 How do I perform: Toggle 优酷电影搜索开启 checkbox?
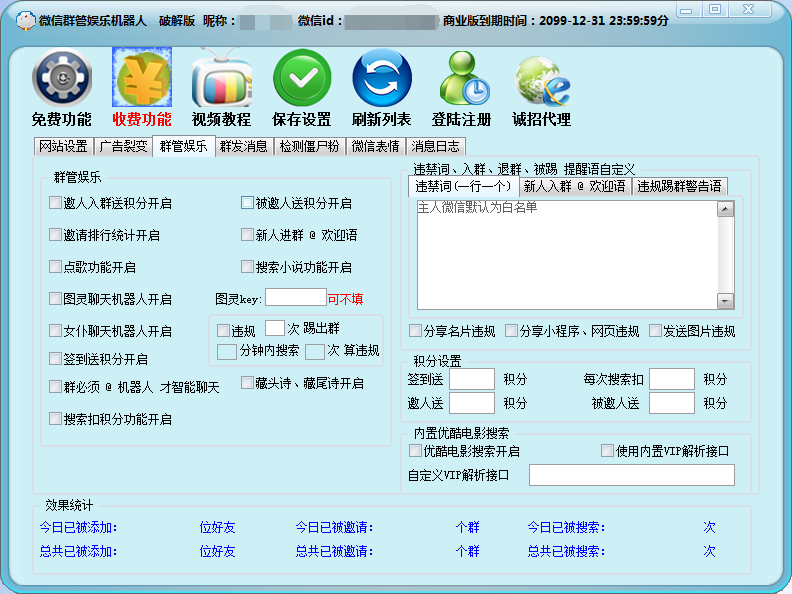[x=415, y=451]
